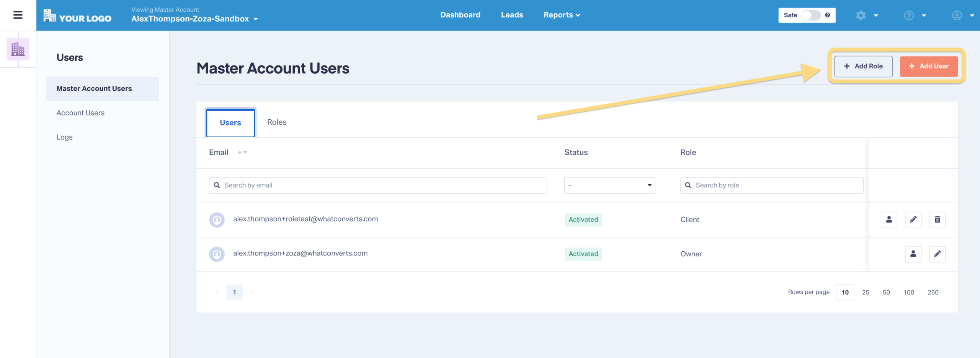Click the Status column header
Screen dimensions: 980x358
(x=576, y=152)
